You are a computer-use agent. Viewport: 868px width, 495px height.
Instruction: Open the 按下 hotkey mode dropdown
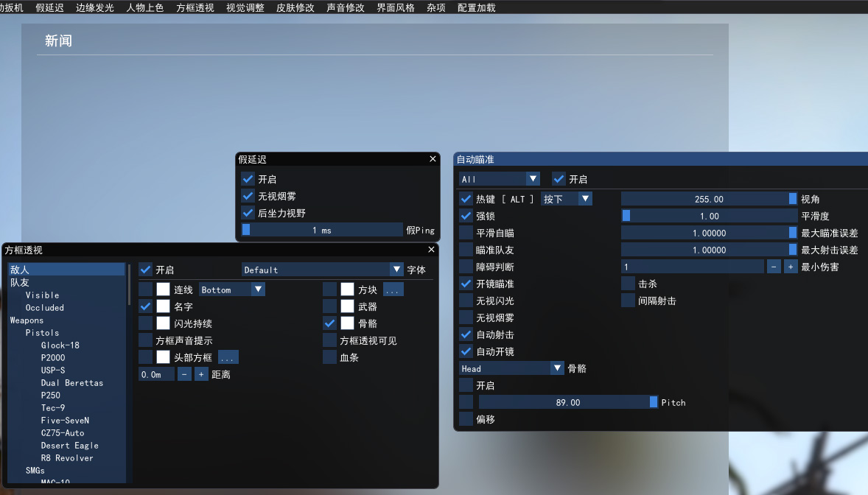[x=567, y=199]
